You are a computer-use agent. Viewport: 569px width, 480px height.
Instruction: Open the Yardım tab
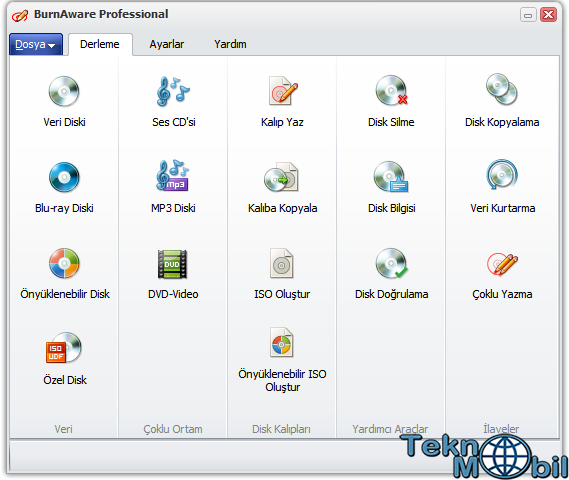pos(230,44)
